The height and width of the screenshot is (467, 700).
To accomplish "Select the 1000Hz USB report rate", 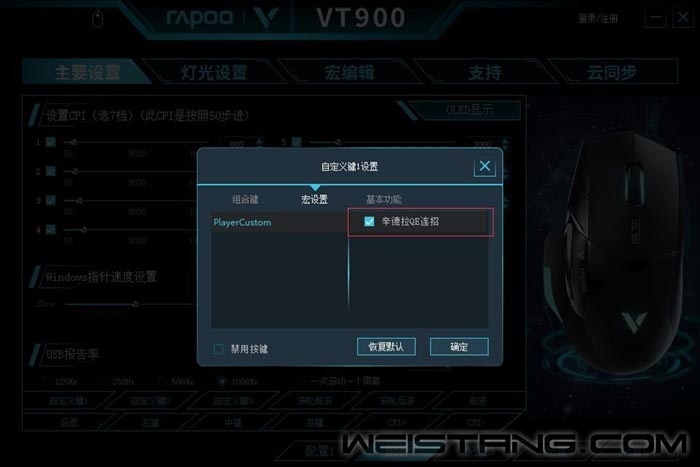I will (x=222, y=381).
